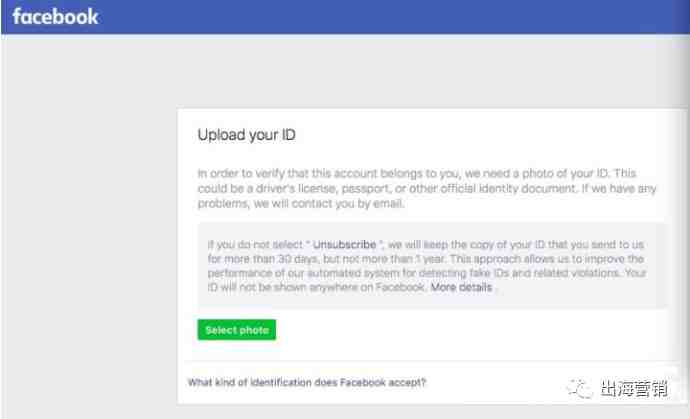Viewport: 690px width, 419px height.
Task: Click the bold Unsubscribe text
Action: (345, 244)
